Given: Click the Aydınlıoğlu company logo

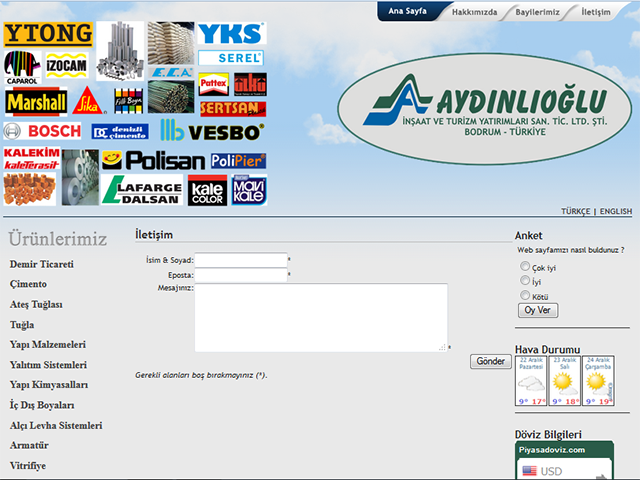Looking at the screenshot, I should pos(485,109).
